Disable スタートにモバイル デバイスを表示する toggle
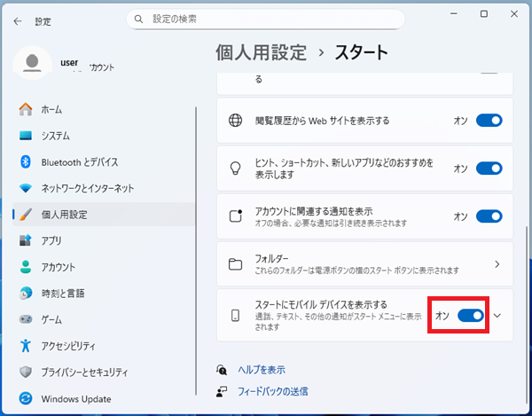 (470, 315)
